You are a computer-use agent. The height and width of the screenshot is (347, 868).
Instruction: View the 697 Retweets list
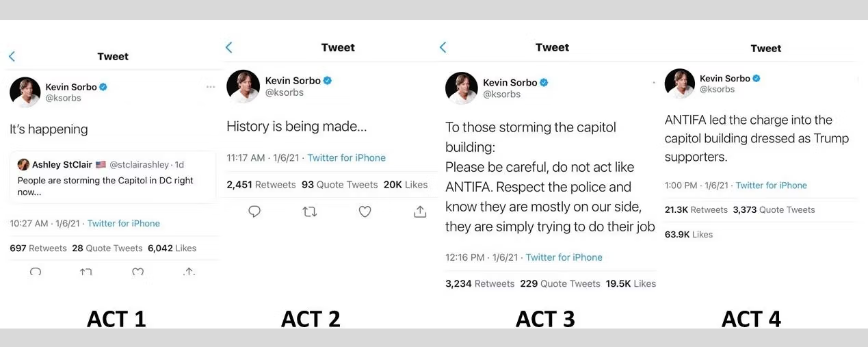pyautogui.click(x=38, y=248)
